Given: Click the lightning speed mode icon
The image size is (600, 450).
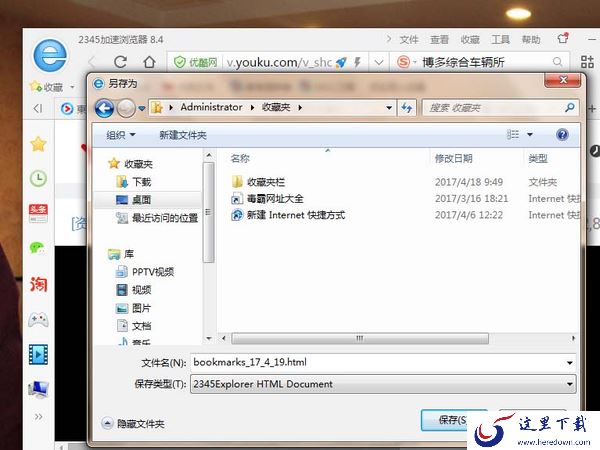Looking at the screenshot, I should click(357, 62).
